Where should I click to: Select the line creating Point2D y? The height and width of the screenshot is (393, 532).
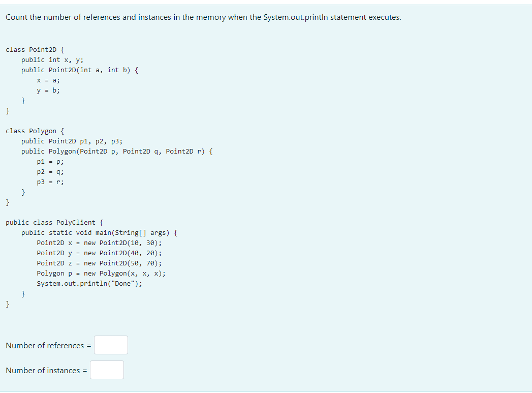coord(99,253)
